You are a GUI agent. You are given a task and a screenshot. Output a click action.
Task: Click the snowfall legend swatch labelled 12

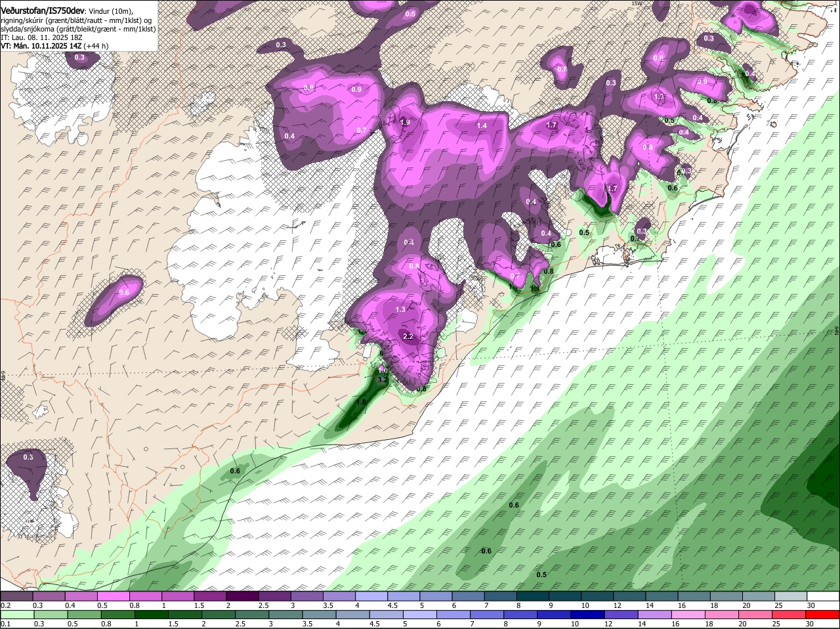click(629, 596)
